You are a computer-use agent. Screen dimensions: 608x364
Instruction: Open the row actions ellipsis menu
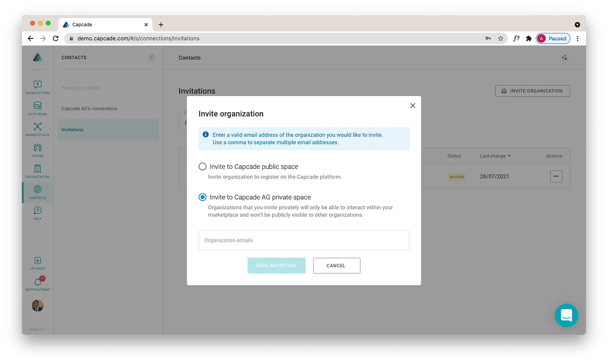tap(556, 176)
